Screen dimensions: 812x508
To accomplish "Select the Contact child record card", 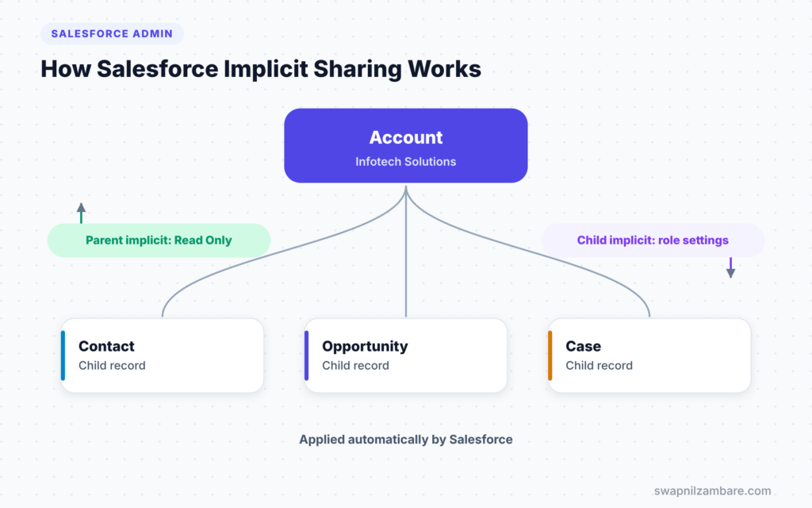I will pyautogui.click(x=162, y=356).
